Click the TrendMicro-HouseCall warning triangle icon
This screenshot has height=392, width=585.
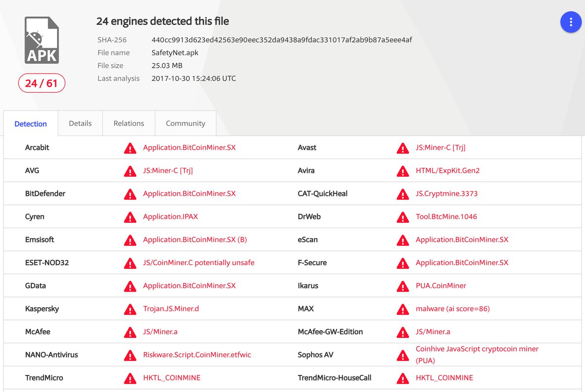403,378
